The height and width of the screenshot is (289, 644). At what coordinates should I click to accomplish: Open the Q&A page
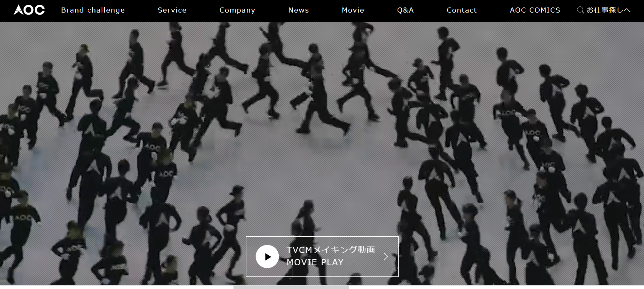point(405,10)
